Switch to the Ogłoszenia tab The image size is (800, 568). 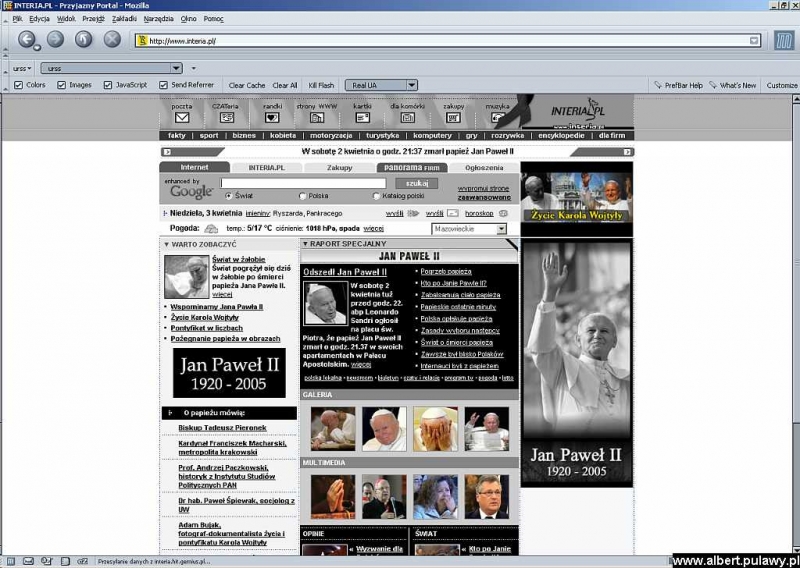point(484,168)
